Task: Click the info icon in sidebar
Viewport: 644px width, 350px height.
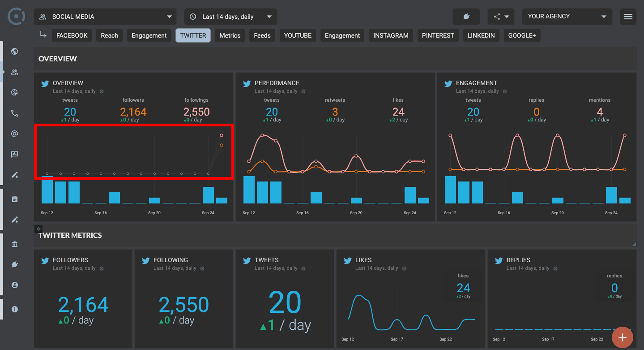Action: point(14,309)
